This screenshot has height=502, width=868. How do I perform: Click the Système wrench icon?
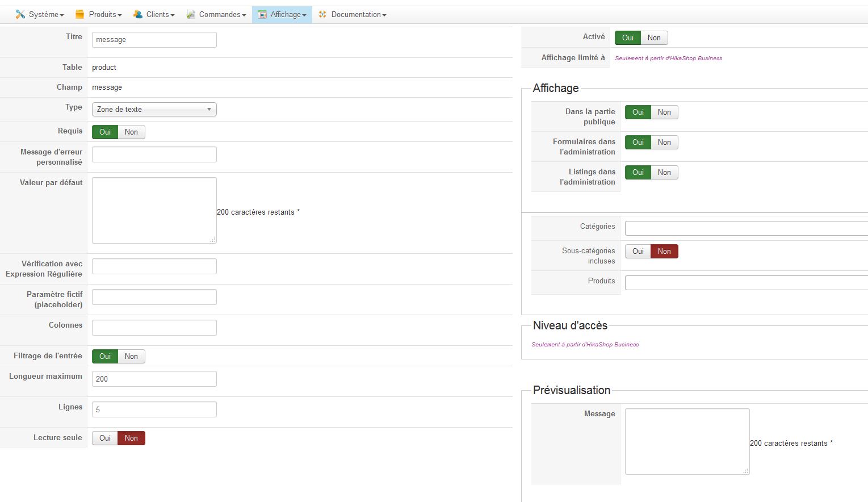tap(20, 14)
